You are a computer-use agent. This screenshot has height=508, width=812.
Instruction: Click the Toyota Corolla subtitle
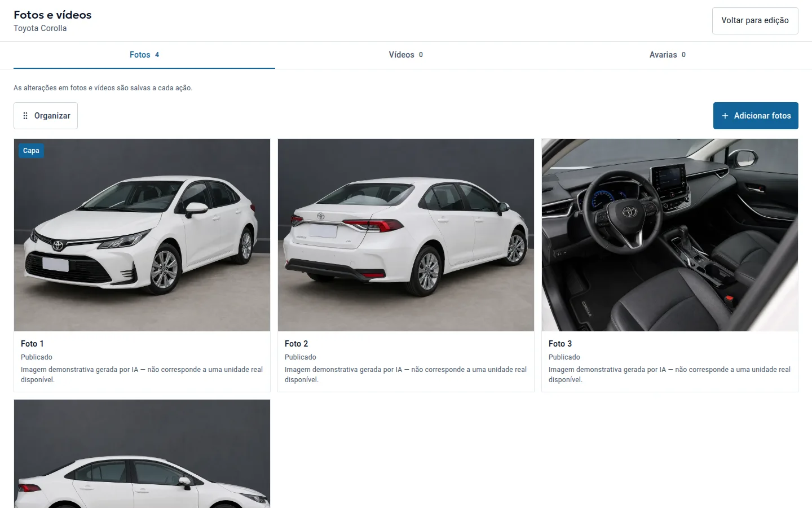[x=40, y=28]
